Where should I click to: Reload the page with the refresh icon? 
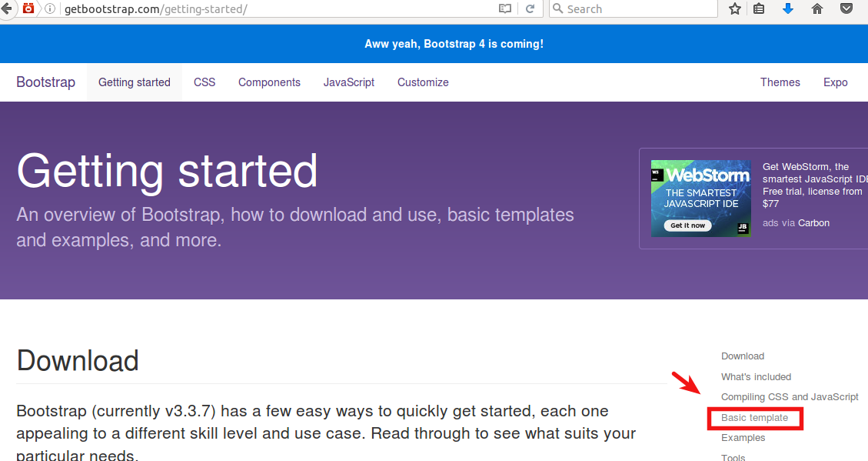530,9
